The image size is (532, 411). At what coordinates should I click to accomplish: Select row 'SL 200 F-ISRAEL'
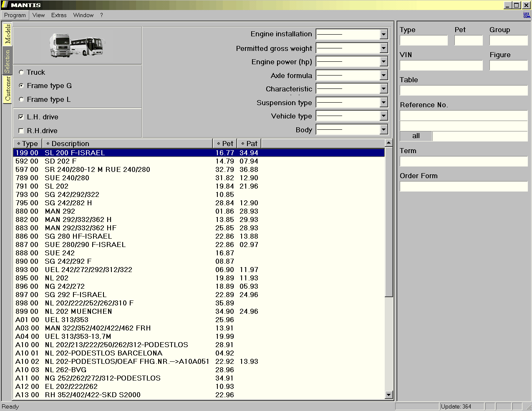point(199,153)
